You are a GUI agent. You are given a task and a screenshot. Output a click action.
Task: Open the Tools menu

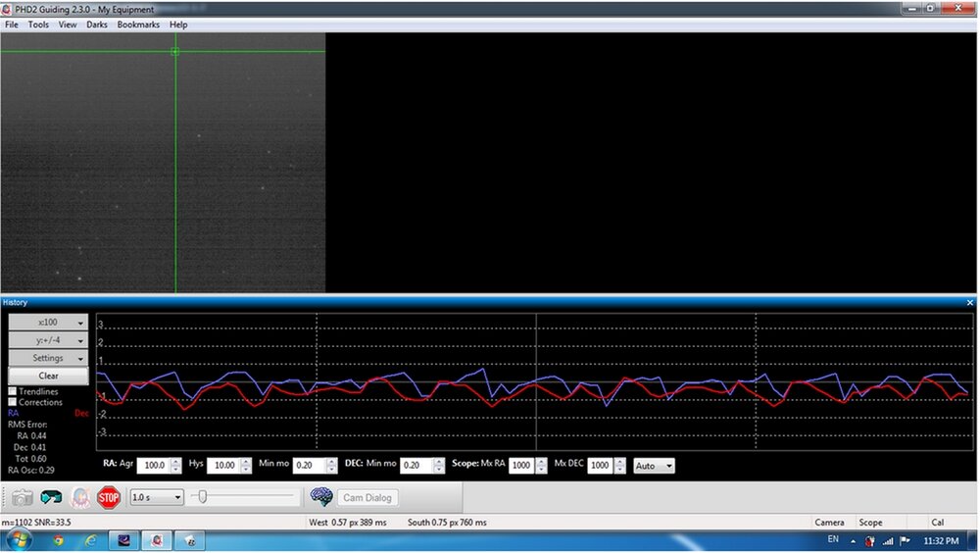(x=38, y=25)
